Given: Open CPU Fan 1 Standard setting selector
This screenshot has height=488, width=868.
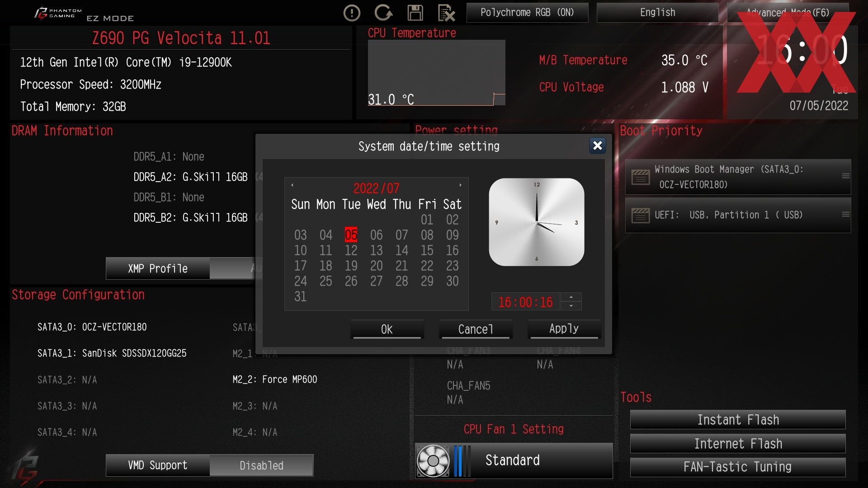Looking at the screenshot, I should coord(514,460).
